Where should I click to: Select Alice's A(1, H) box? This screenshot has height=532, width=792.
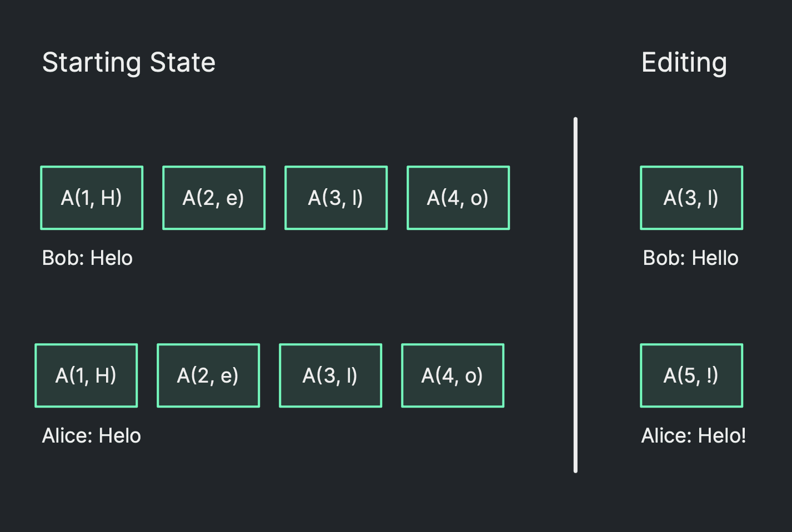tap(86, 375)
